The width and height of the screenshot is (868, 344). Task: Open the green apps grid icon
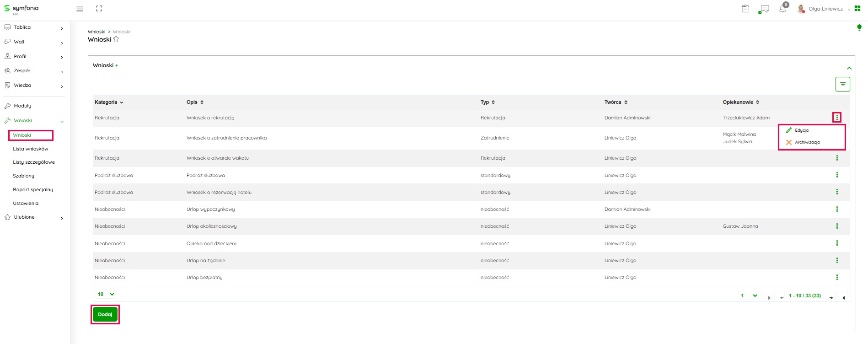coord(857,9)
